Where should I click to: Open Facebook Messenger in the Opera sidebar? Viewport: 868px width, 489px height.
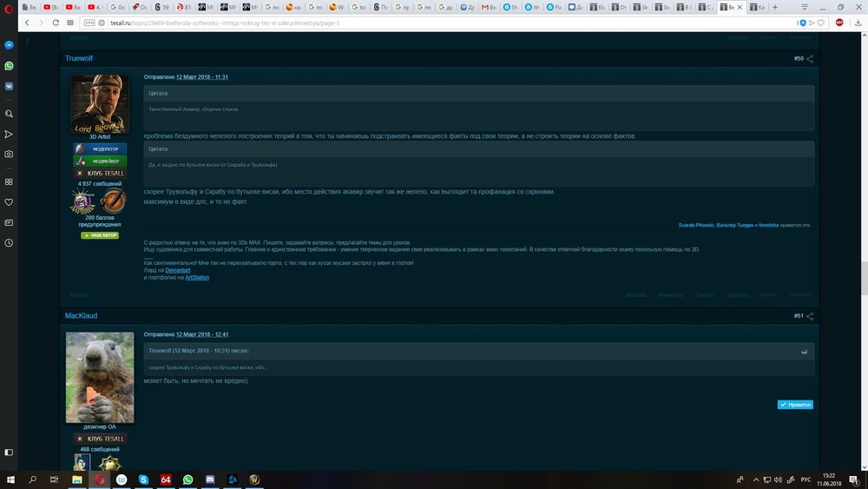[9, 45]
